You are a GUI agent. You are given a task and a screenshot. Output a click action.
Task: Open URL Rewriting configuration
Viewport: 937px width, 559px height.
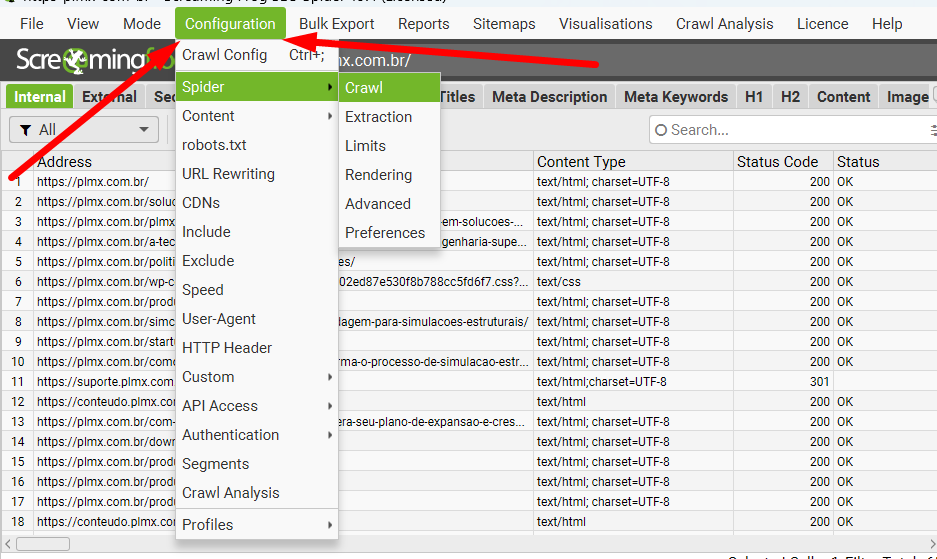[x=256, y=174]
